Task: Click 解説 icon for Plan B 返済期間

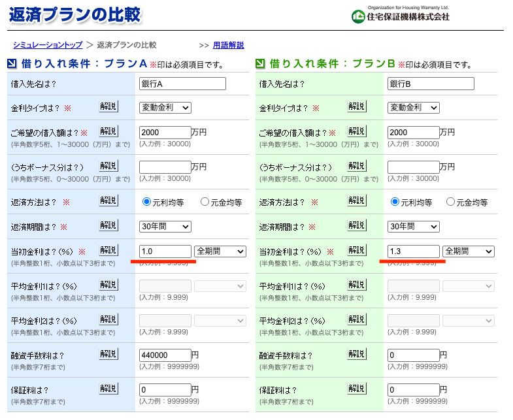Action: point(357,226)
